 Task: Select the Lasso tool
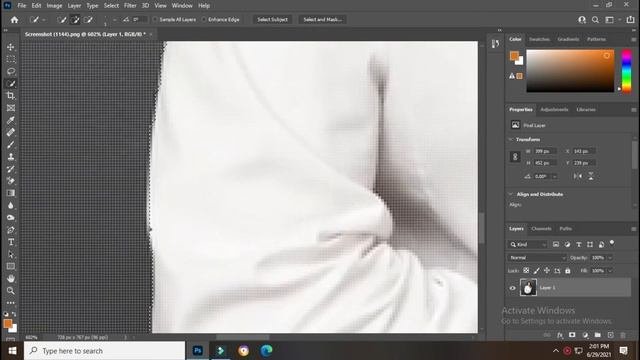[11, 71]
